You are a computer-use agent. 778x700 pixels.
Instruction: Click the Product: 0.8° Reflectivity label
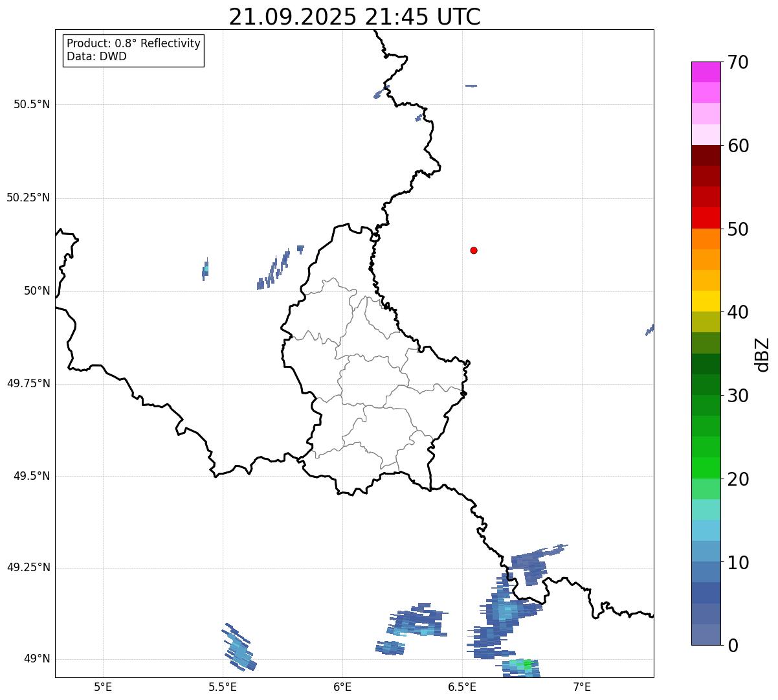(x=134, y=44)
